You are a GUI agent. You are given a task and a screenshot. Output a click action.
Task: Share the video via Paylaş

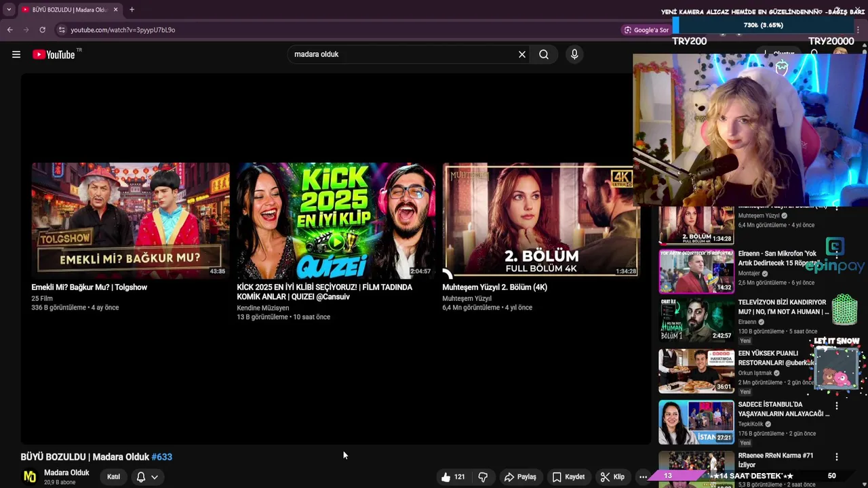[x=520, y=477]
